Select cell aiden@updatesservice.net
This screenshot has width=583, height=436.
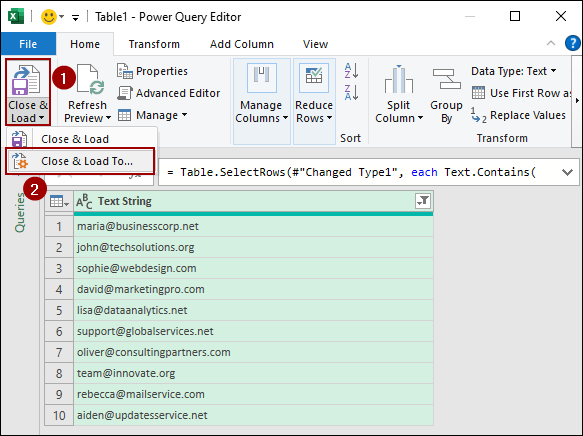pyautogui.click(x=253, y=415)
